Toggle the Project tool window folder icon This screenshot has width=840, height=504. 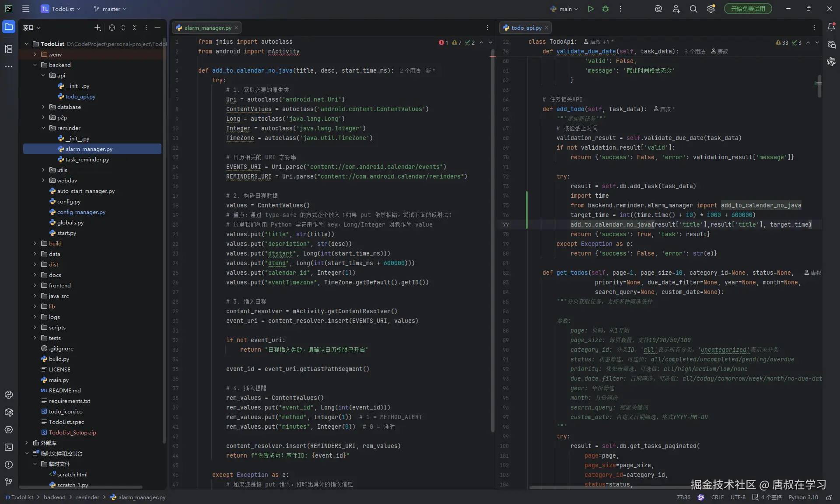[9, 27]
